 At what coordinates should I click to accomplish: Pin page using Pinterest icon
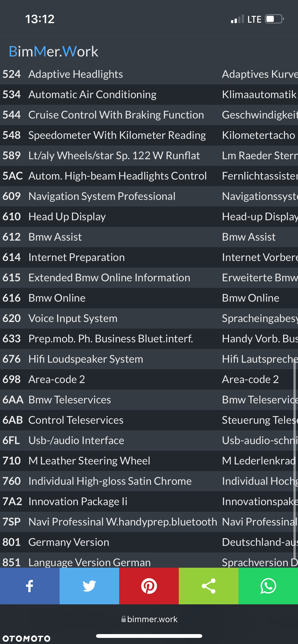click(149, 586)
